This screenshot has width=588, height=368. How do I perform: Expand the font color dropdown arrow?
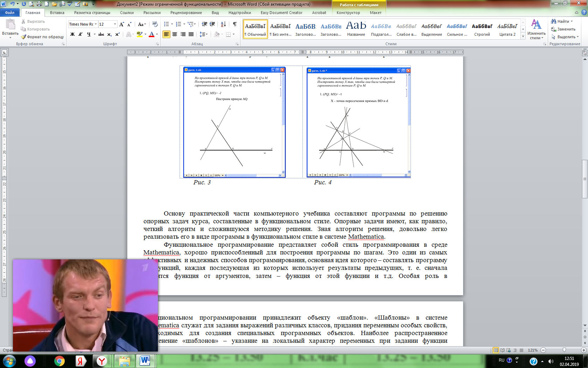[157, 34]
